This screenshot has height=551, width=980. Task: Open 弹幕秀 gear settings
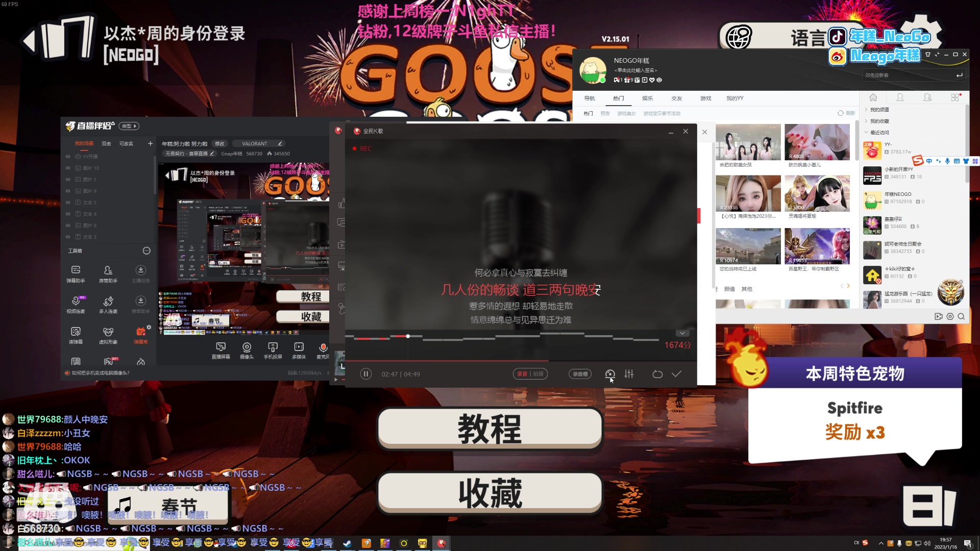[x=149, y=327]
